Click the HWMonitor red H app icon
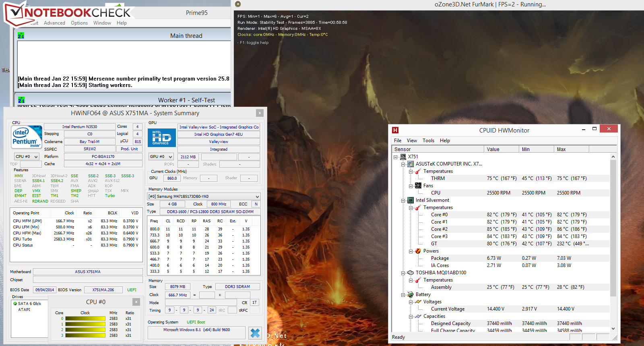The width and height of the screenshot is (644, 346). pyautogui.click(x=395, y=130)
